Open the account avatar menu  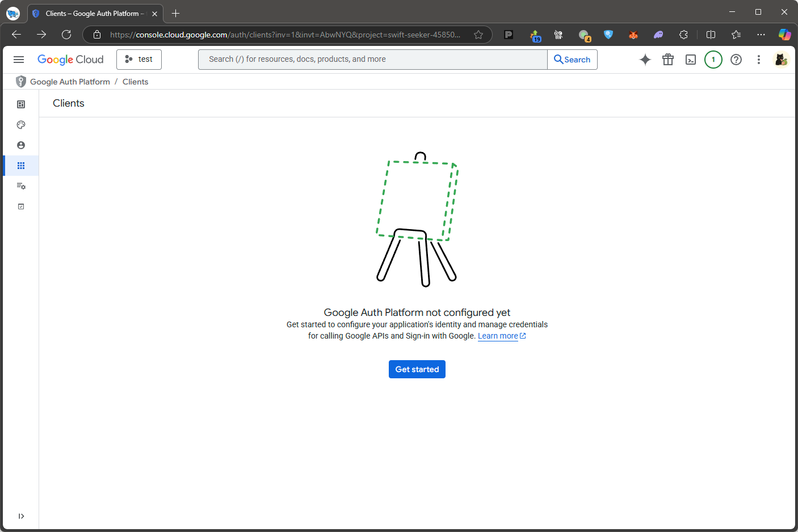782,60
